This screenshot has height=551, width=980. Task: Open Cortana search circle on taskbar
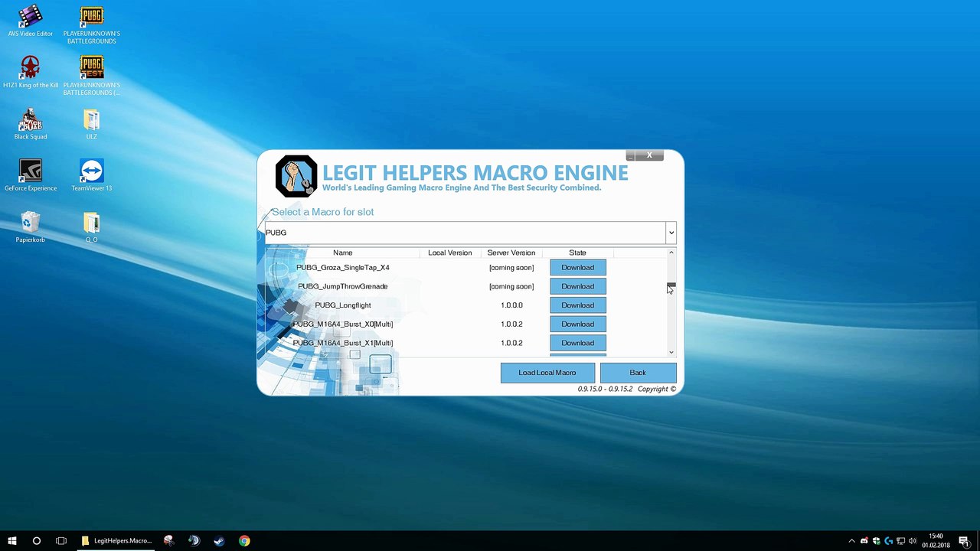(37, 541)
